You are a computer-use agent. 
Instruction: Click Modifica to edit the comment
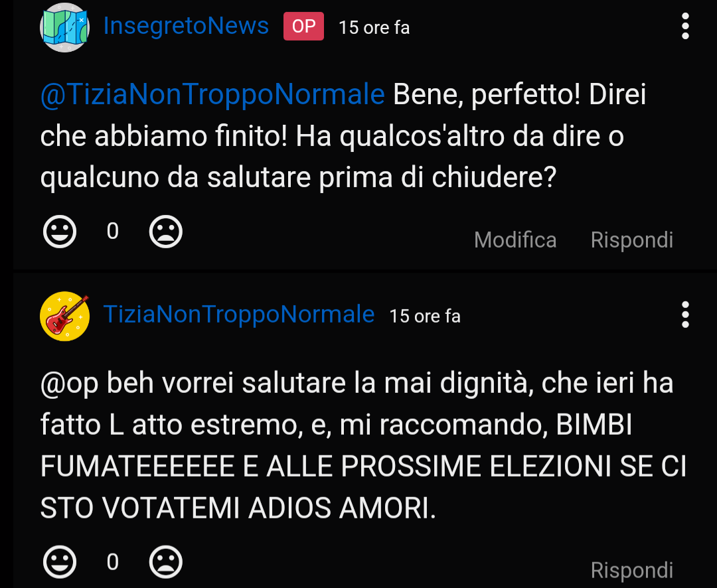click(x=515, y=240)
